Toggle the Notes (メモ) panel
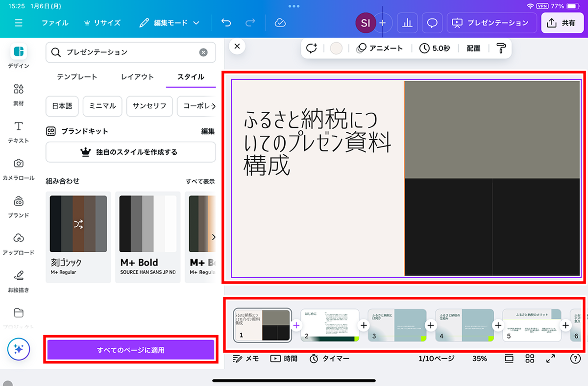Viewport: 588px width, 386px height. (x=246, y=359)
